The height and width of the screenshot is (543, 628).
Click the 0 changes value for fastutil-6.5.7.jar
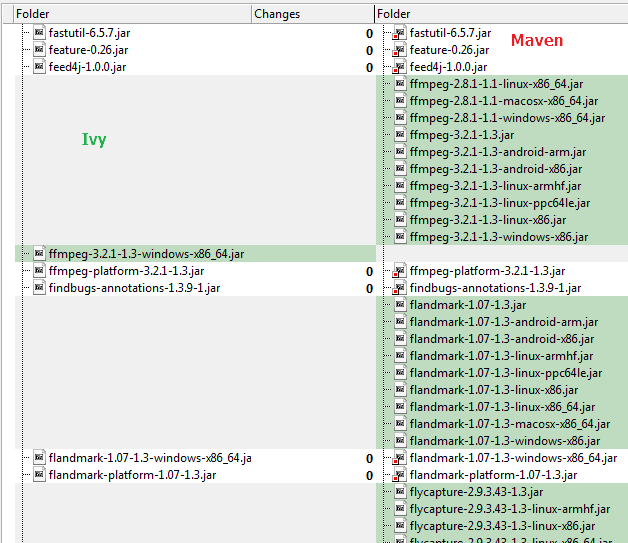click(x=369, y=34)
